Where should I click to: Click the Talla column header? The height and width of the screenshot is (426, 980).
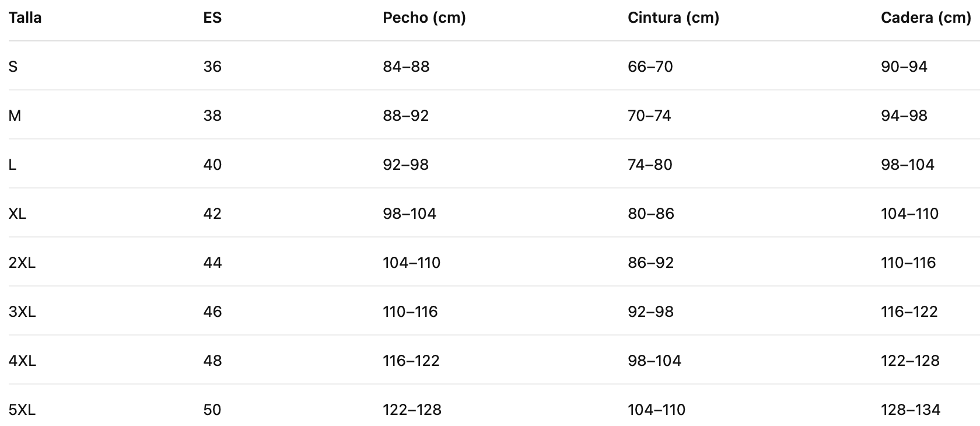coord(25,18)
